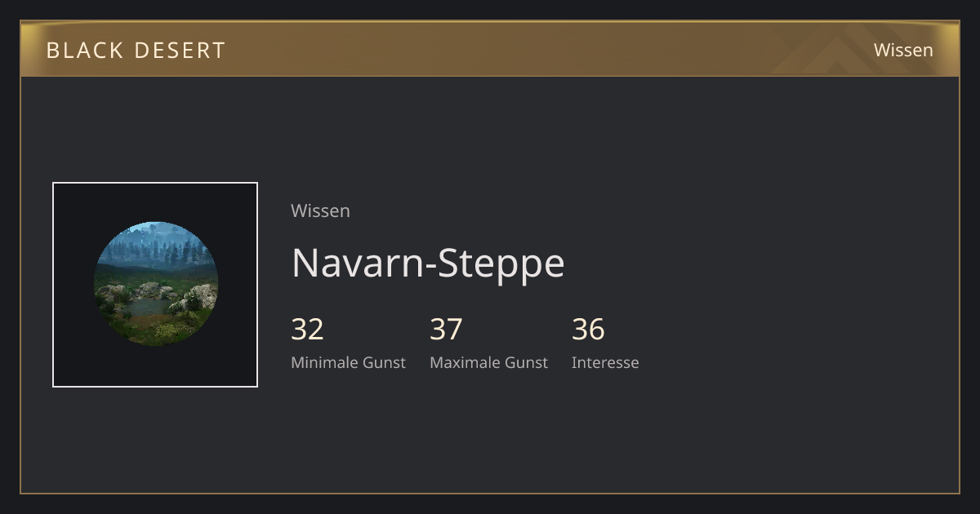Select the chevron emblem in gold header

(x=841, y=51)
